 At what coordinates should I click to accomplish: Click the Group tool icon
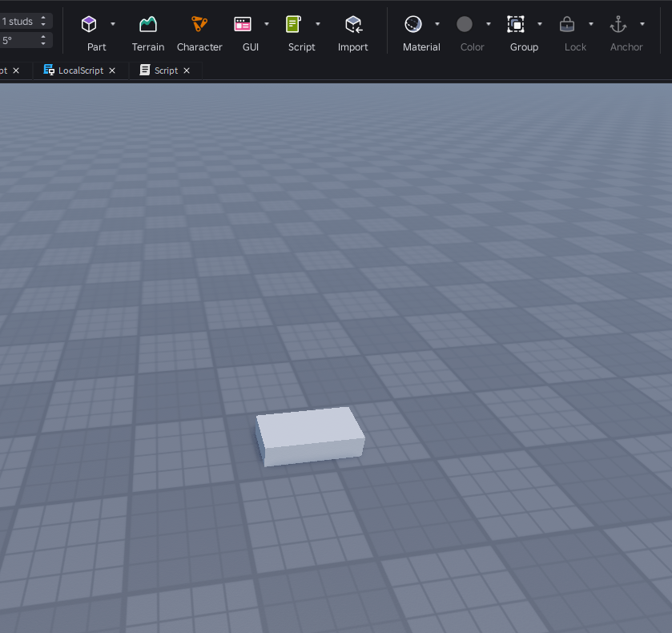516,25
